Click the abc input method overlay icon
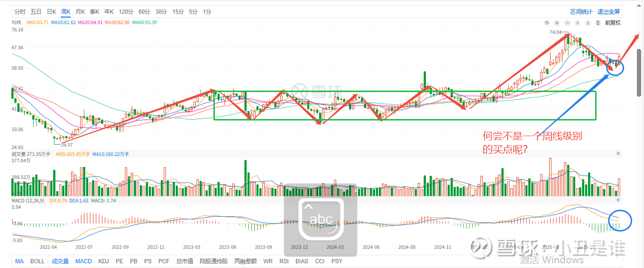The width and height of the screenshot is (644, 268). 321,220
